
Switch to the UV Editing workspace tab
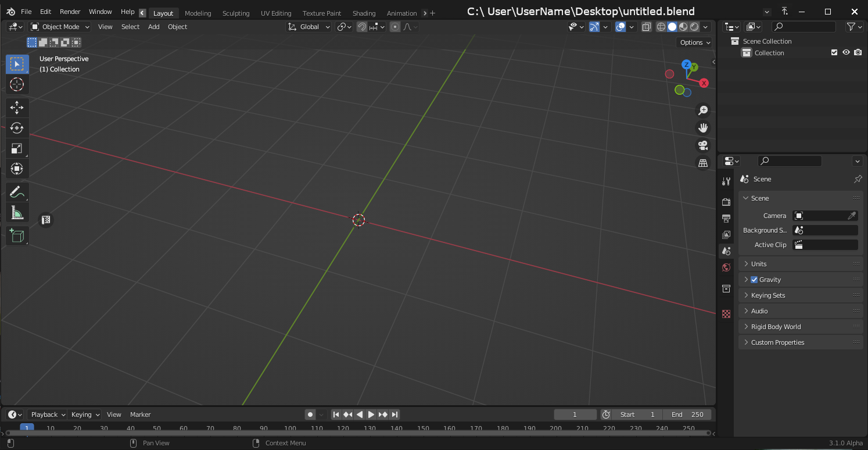[276, 13]
